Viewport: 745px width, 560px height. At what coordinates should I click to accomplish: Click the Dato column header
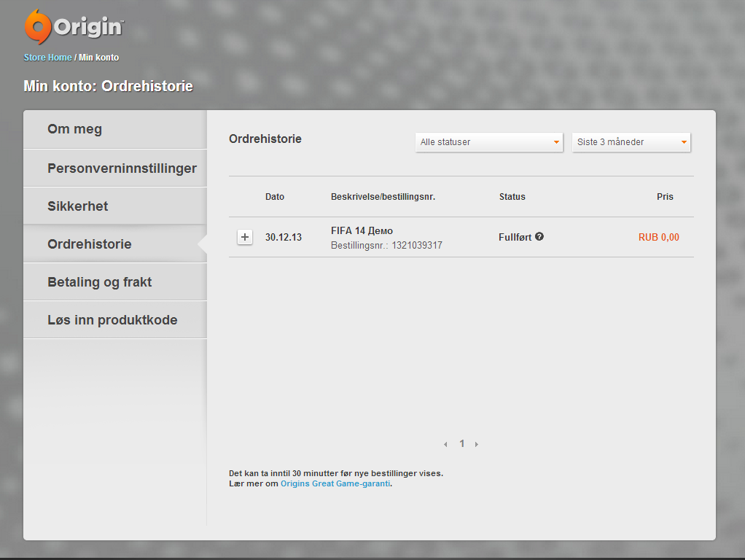pos(275,197)
